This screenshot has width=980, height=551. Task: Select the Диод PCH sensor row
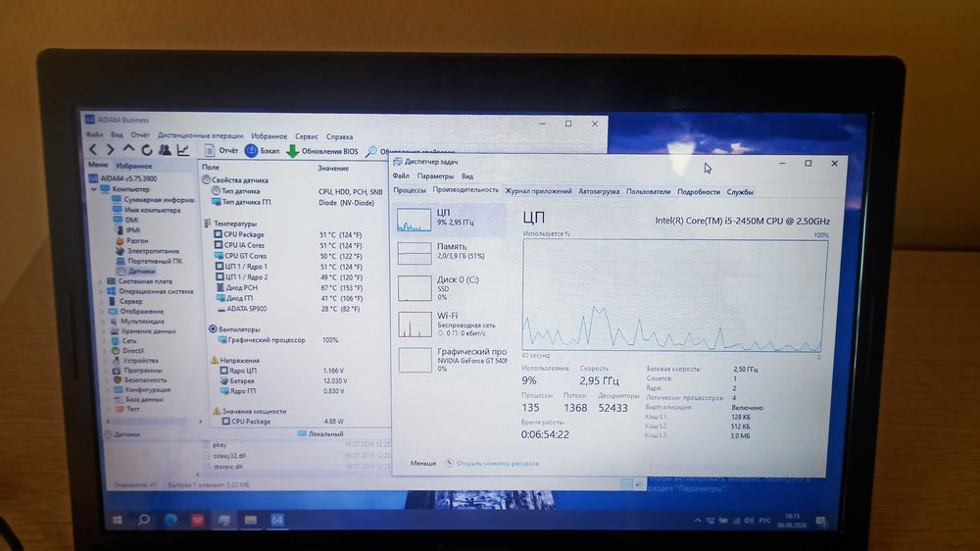289,287
